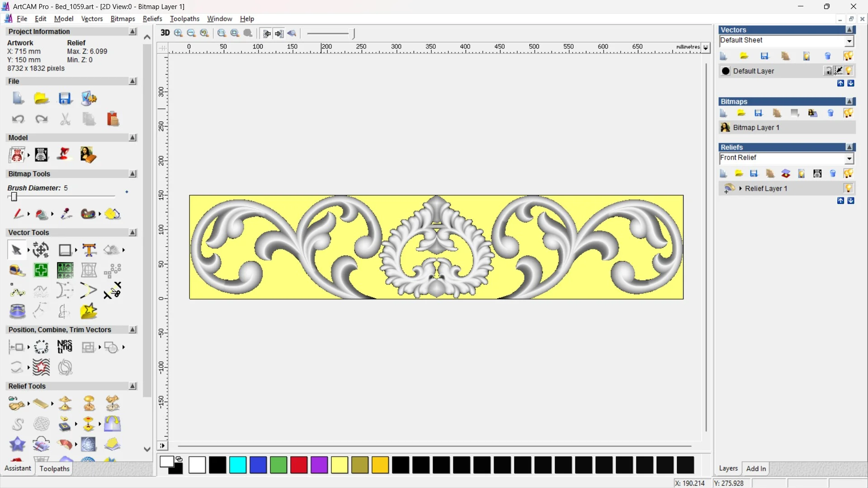Viewport: 868px width, 488px height.
Task: Click the Save file icon
Action: coord(65,99)
